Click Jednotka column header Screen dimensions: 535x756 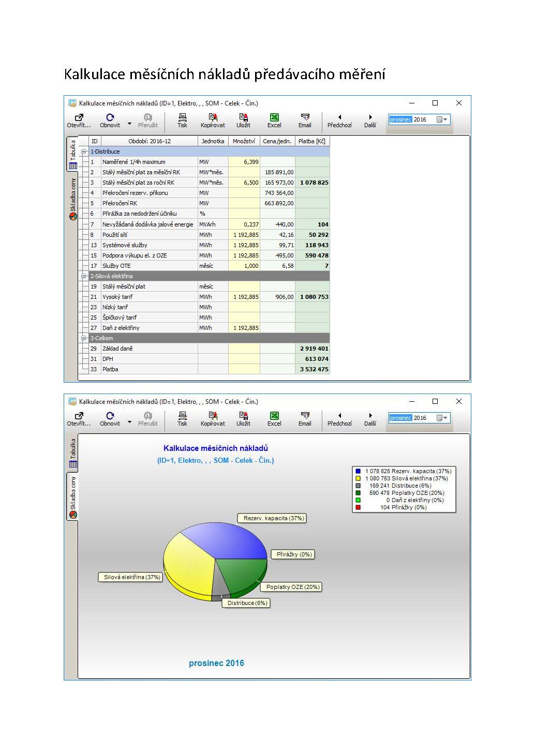(x=213, y=141)
